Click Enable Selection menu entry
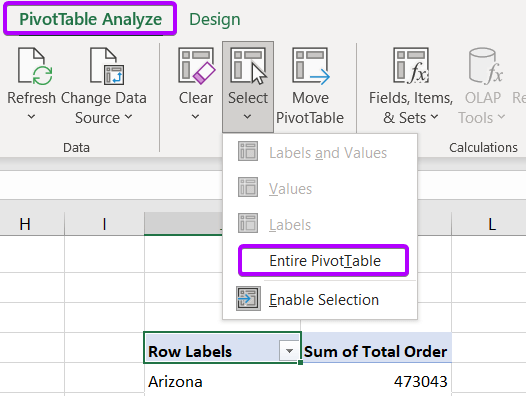This screenshot has width=526, height=396. (320, 299)
